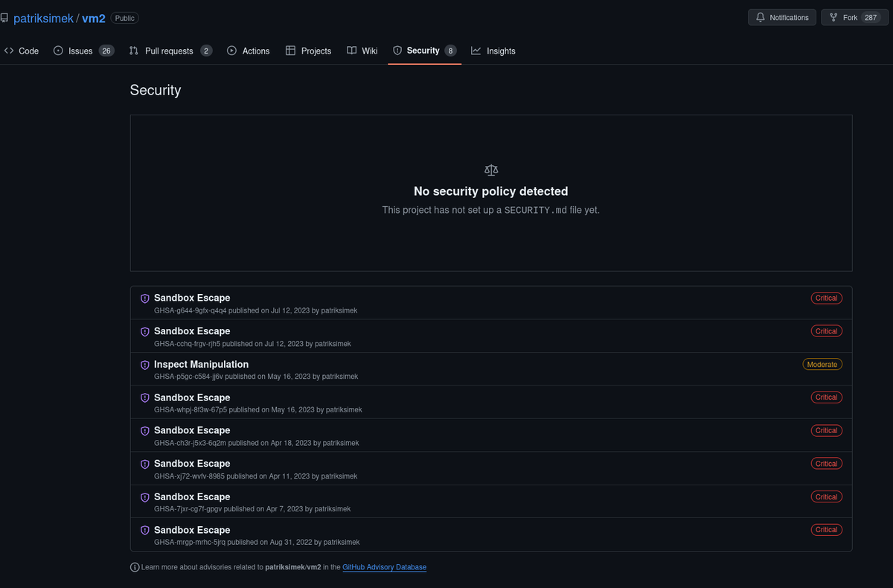Click Critical label on GHSA-g644-9gfx-q4q4 row

(x=826, y=298)
